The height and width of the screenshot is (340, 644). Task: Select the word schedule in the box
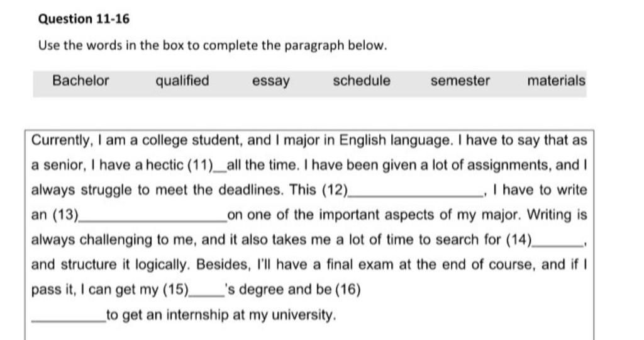point(362,81)
